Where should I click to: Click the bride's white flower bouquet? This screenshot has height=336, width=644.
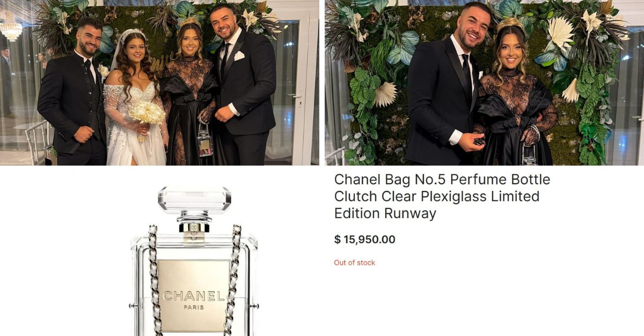coord(146,114)
